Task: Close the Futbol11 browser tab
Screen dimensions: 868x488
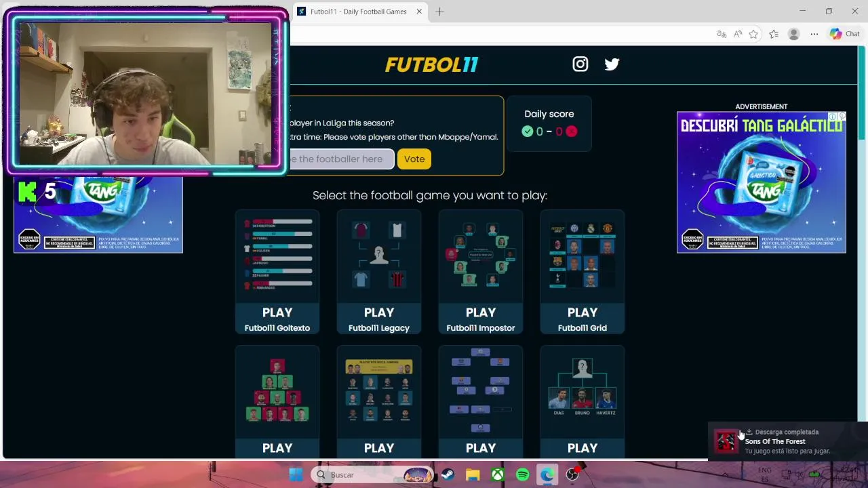Action: click(419, 12)
